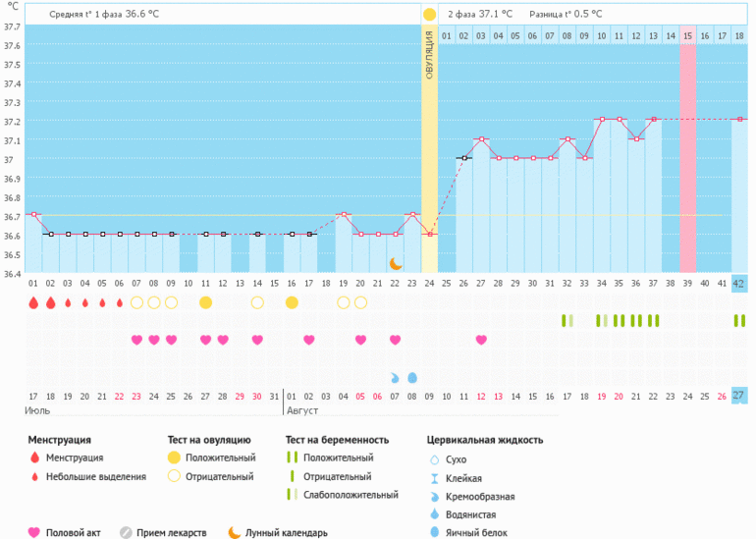Select the positive ovulation test on day 11

(206, 302)
